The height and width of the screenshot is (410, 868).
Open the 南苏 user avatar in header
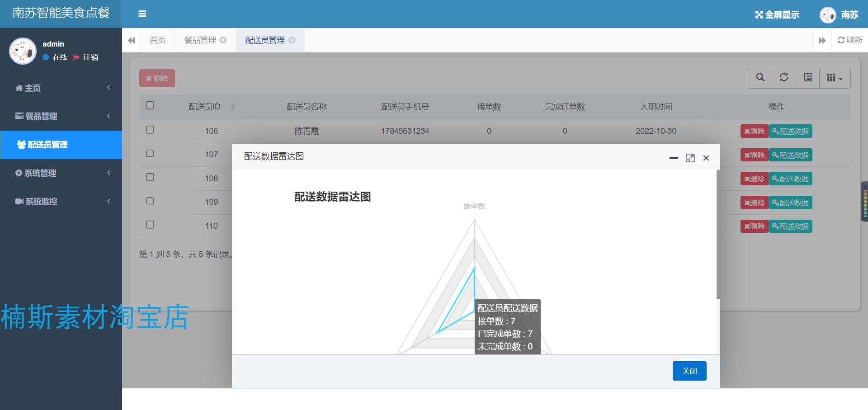(828, 15)
